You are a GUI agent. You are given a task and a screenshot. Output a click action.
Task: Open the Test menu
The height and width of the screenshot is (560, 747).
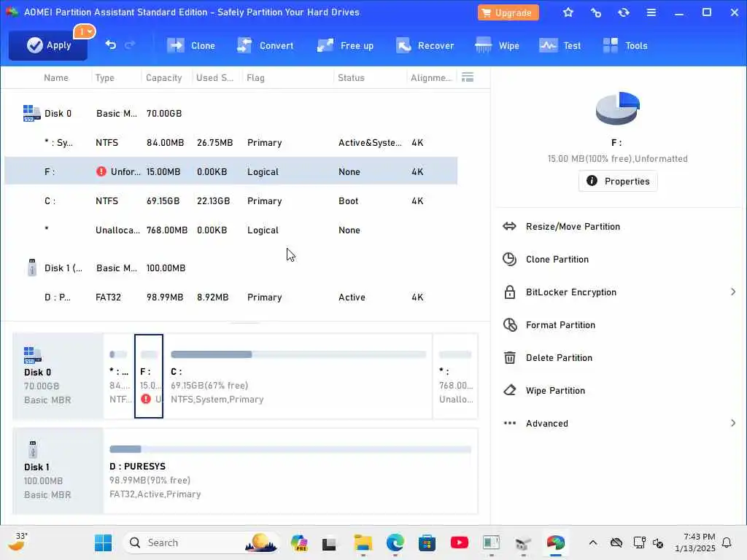tap(560, 46)
